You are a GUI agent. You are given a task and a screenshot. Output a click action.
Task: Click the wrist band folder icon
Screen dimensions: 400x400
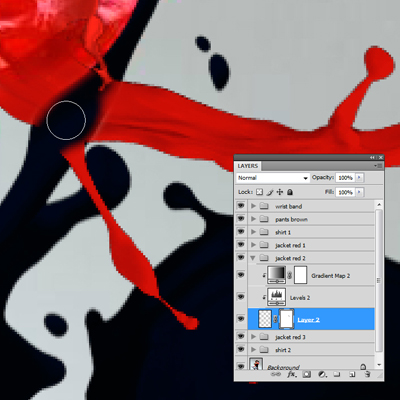click(264, 206)
